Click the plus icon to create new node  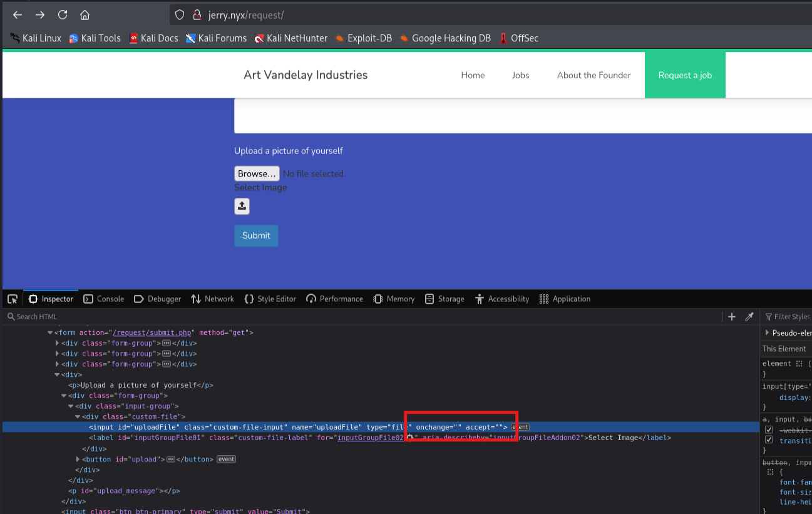coord(731,317)
